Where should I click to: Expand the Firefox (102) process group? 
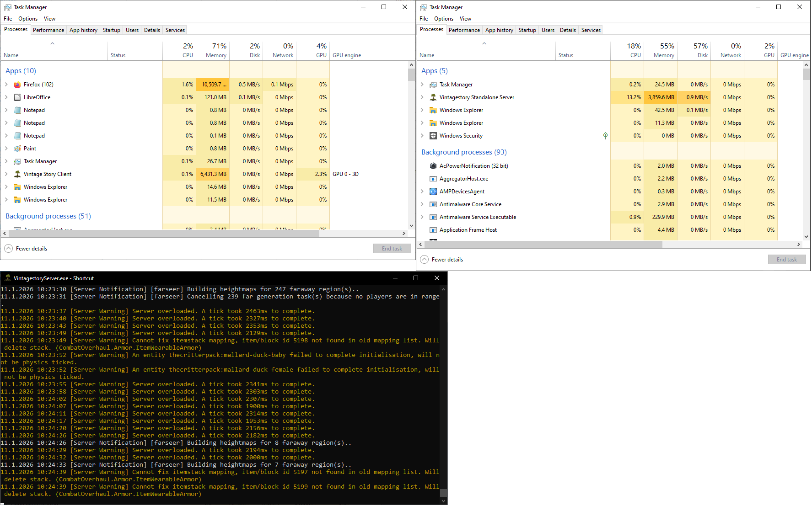point(6,85)
